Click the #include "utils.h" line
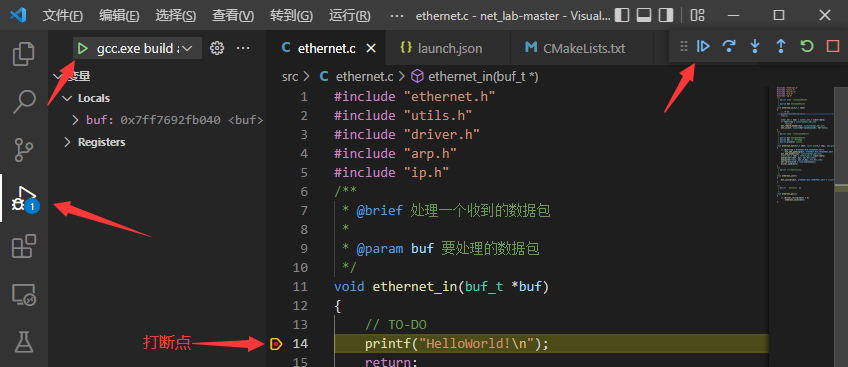The image size is (848, 367). 403,116
